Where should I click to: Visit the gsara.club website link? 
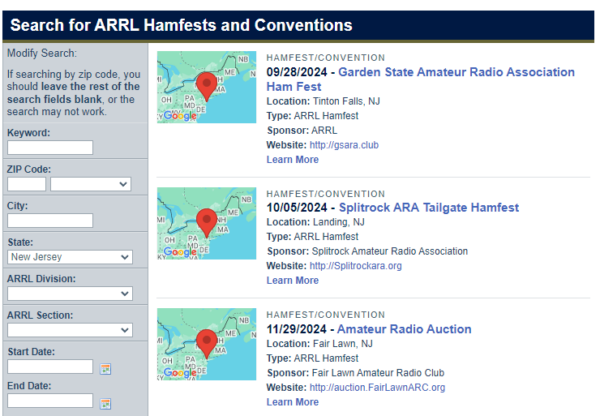coord(344,145)
